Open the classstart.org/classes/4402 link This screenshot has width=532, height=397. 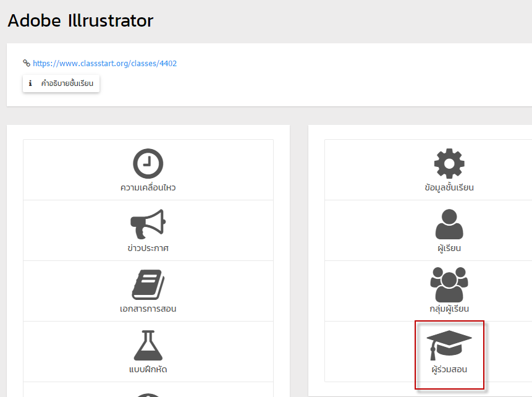pos(105,64)
